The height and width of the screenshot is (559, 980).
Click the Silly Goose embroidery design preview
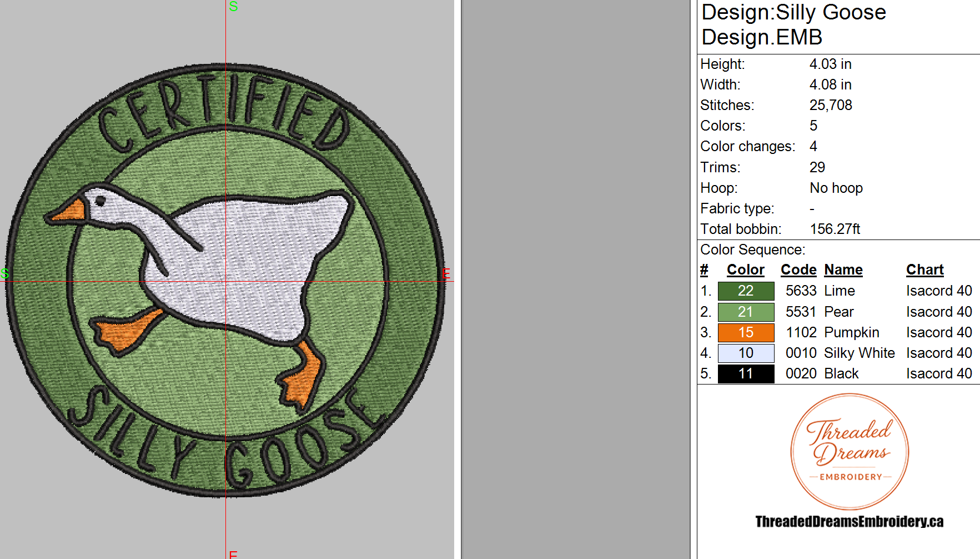(x=225, y=280)
